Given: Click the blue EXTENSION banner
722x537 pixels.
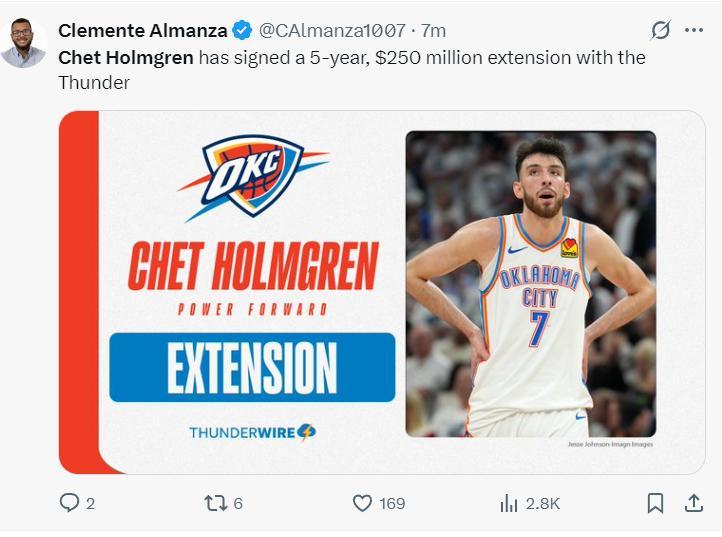Looking at the screenshot, I should [252, 367].
